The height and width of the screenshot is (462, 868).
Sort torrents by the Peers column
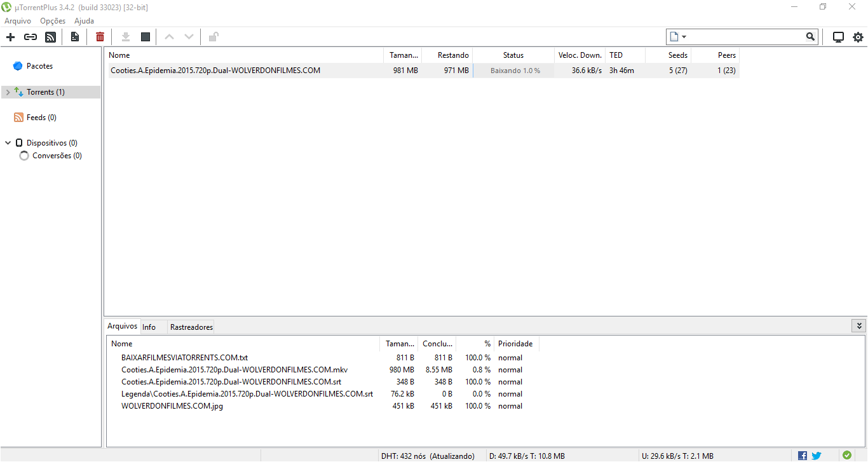(715, 55)
